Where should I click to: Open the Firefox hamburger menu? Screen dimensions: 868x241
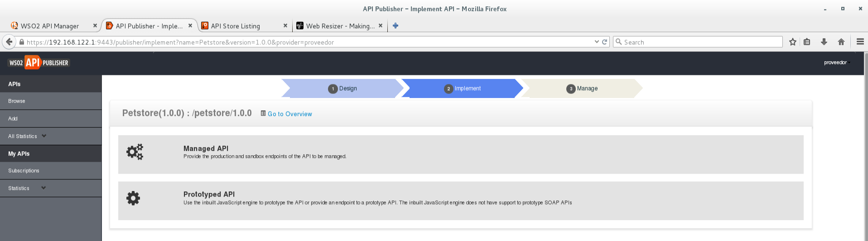click(x=860, y=42)
